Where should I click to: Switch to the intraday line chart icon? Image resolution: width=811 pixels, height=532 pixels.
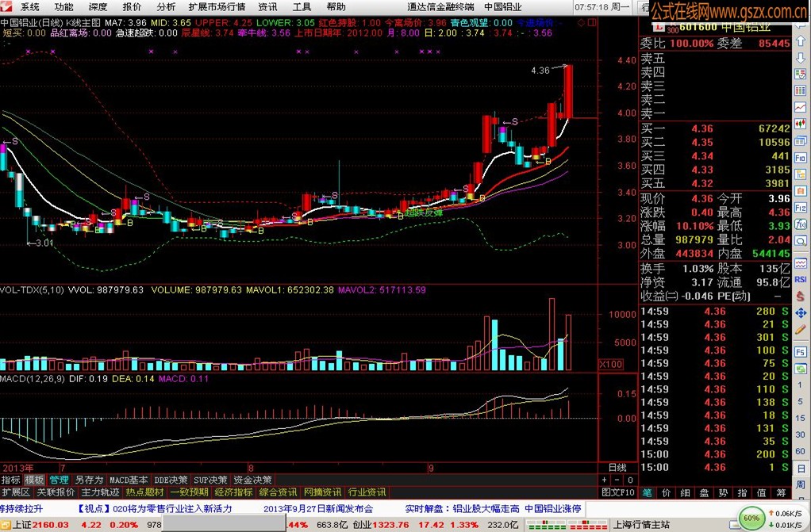800,108
